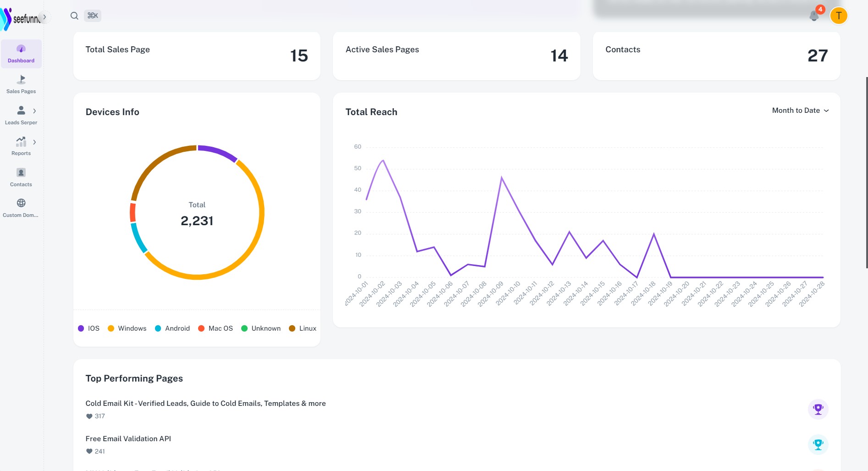Screen dimensions: 868x471
Task: Open the Cold Email Kit page link
Action: 205,404
